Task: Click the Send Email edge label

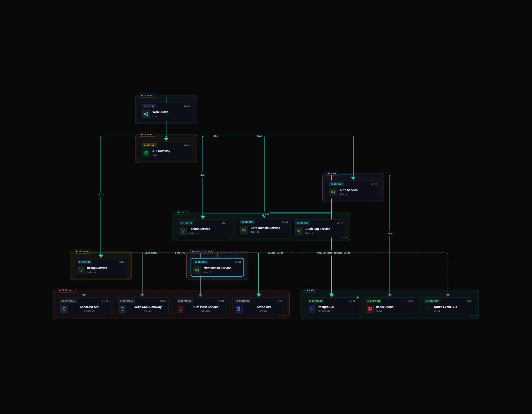Action: tap(151, 253)
